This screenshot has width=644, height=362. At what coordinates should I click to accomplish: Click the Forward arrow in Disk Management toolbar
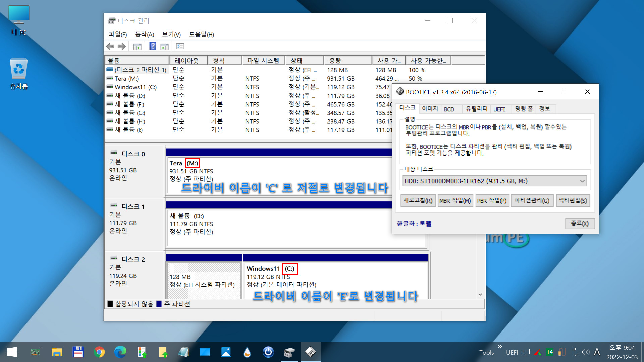(121, 47)
